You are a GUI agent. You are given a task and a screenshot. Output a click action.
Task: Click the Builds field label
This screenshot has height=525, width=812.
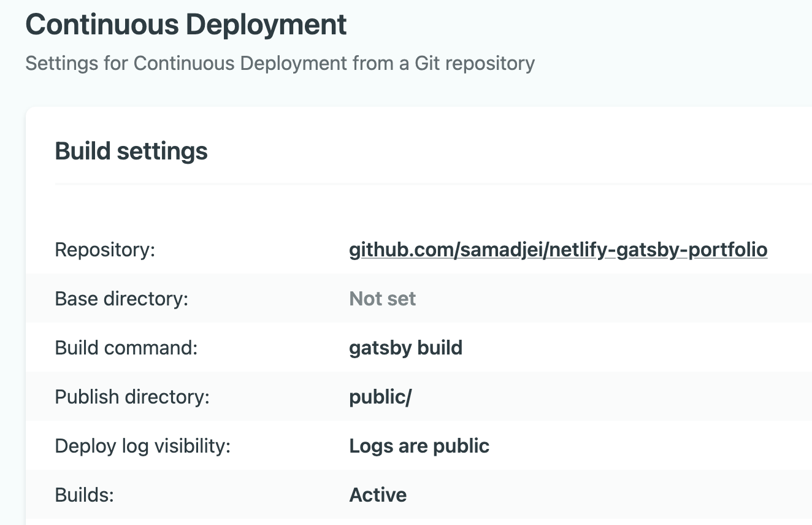(85, 495)
